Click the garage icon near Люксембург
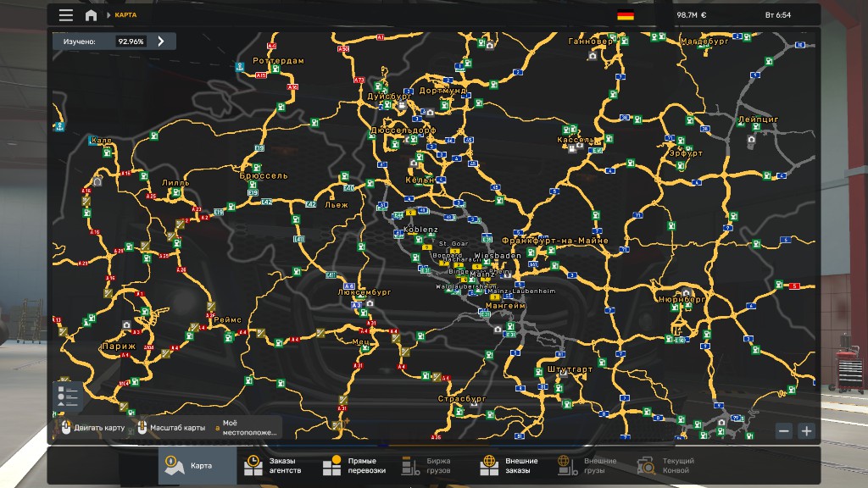This screenshot has height=488, width=868. (370, 303)
